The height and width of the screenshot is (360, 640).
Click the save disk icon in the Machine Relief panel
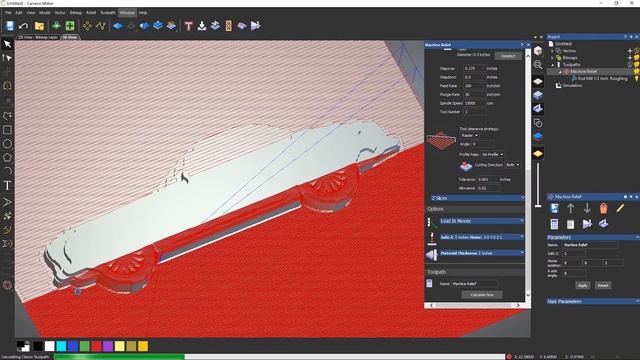(554, 208)
